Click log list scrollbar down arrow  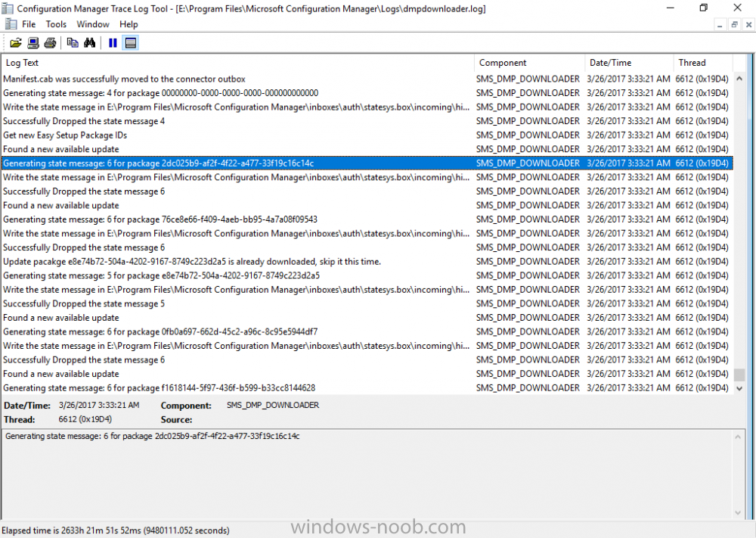[x=739, y=388]
